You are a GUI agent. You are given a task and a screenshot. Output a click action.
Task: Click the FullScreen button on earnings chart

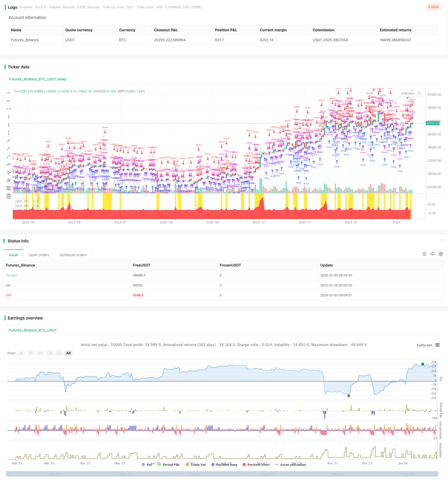[424, 345]
